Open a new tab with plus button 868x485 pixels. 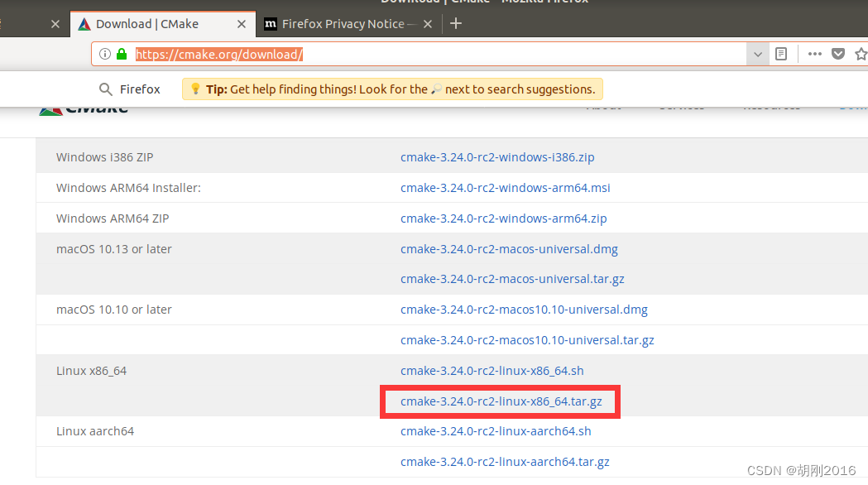pos(456,23)
